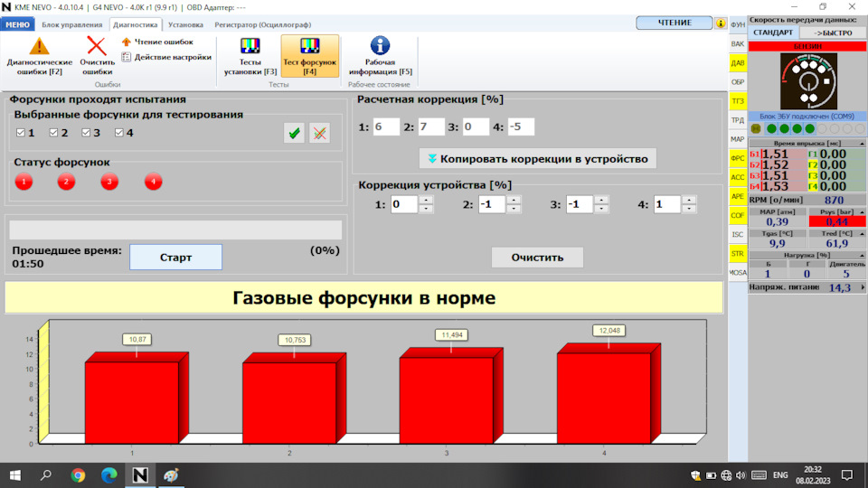Click Копировать коррекции в устройство
This screenshot has width=868, height=488.
[537, 159]
